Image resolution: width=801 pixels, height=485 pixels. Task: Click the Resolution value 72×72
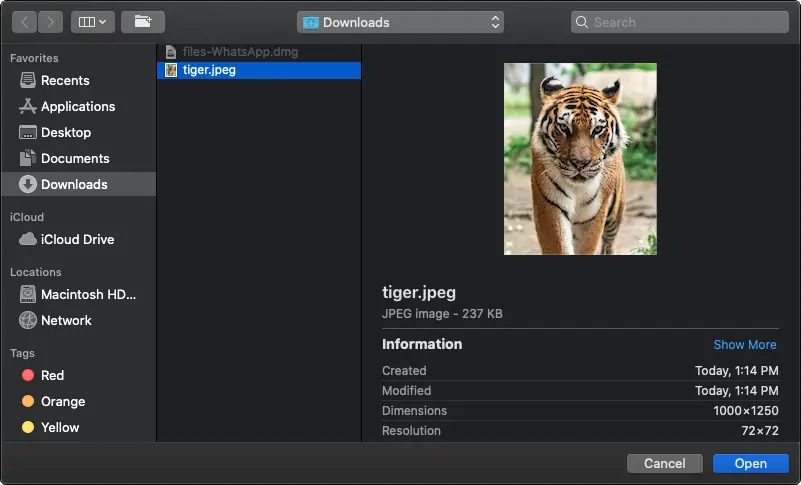(760, 431)
